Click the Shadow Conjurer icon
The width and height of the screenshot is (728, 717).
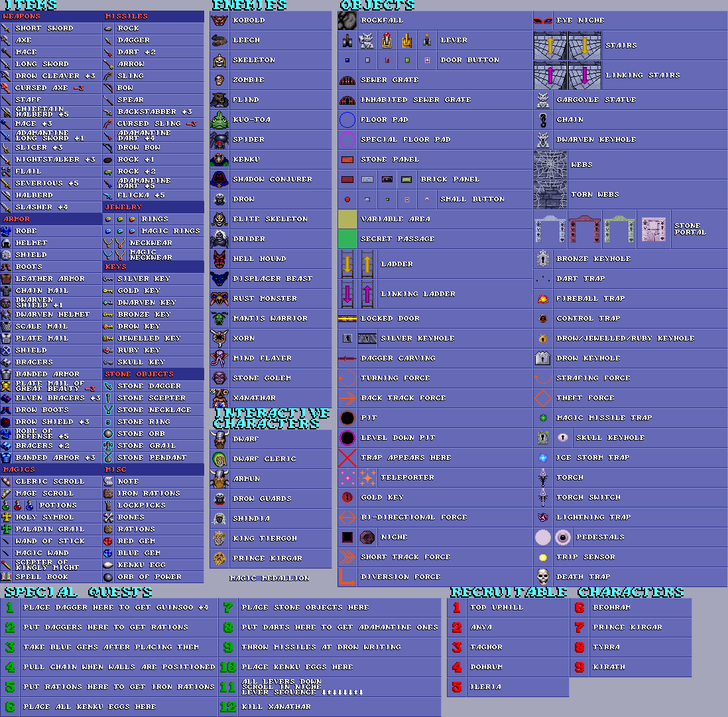pos(219,180)
